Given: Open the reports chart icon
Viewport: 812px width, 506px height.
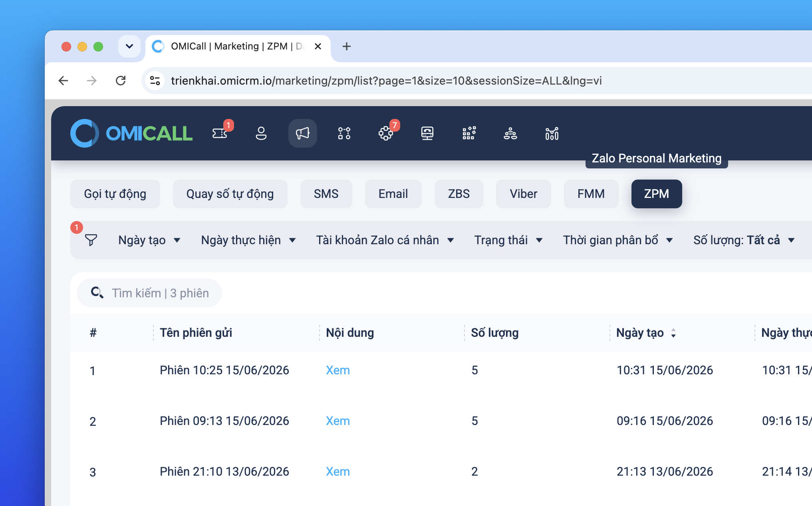Looking at the screenshot, I should pos(552,133).
